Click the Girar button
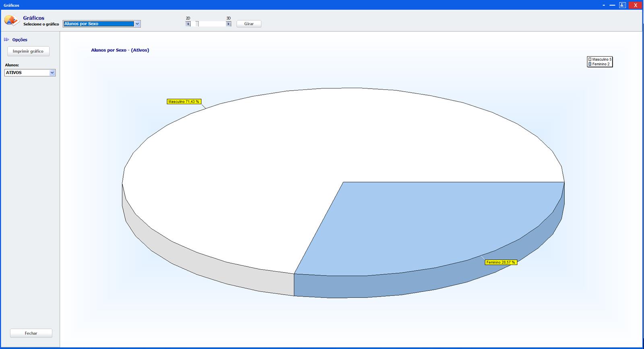This screenshot has height=349, width=644. 249,24
